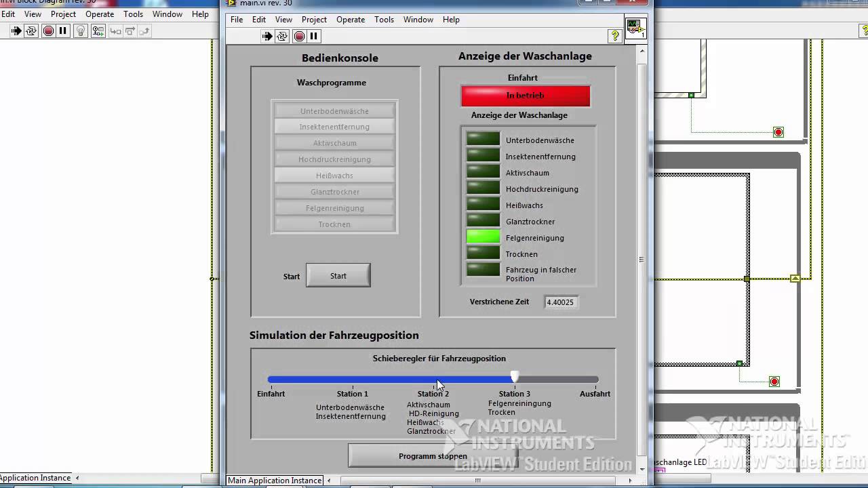The height and width of the screenshot is (488, 868).
Task: Click Bedienkonsole heading text
Action: 340,58
